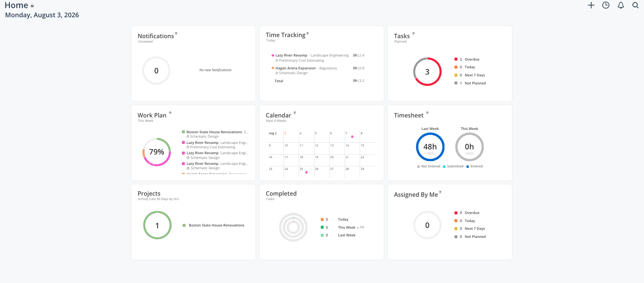Click the Last Week 48h timesheet ring

pyautogui.click(x=430, y=147)
